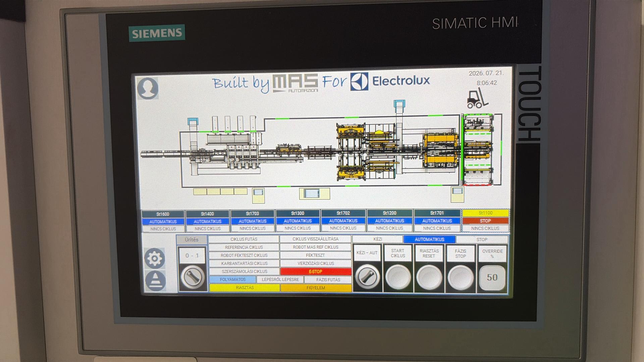644x362 pixels.
Task: Choose the FÁZIS FUTÁS run mode
Action: [x=328, y=280]
